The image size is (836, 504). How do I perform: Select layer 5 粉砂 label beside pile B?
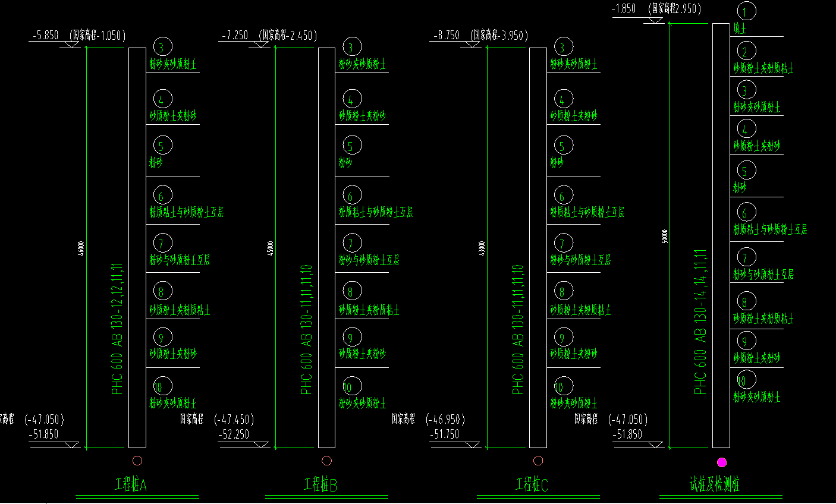click(x=345, y=162)
